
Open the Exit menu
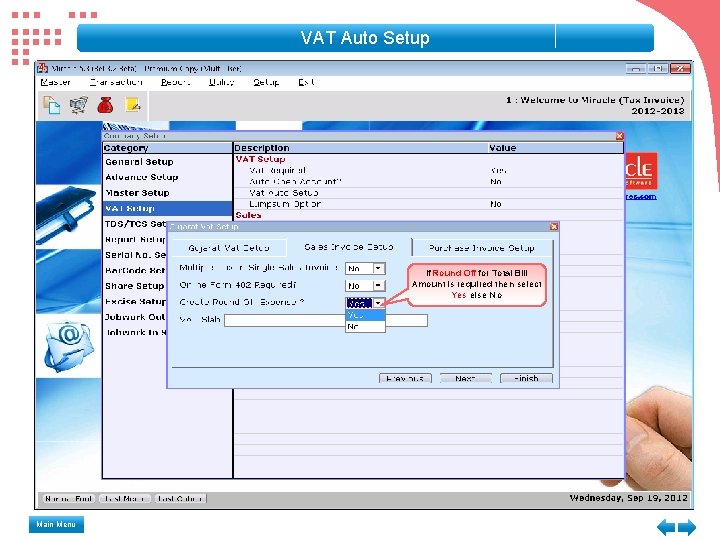[x=306, y=82]
